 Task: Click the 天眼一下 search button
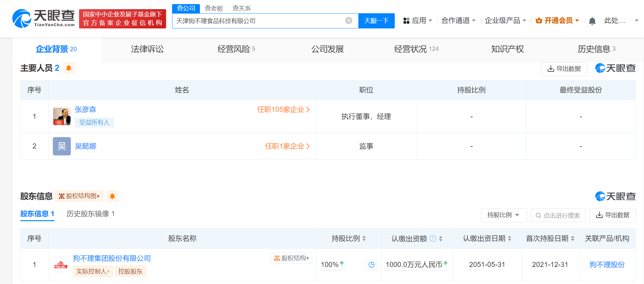pyautogui.click(x=376, y=21)
